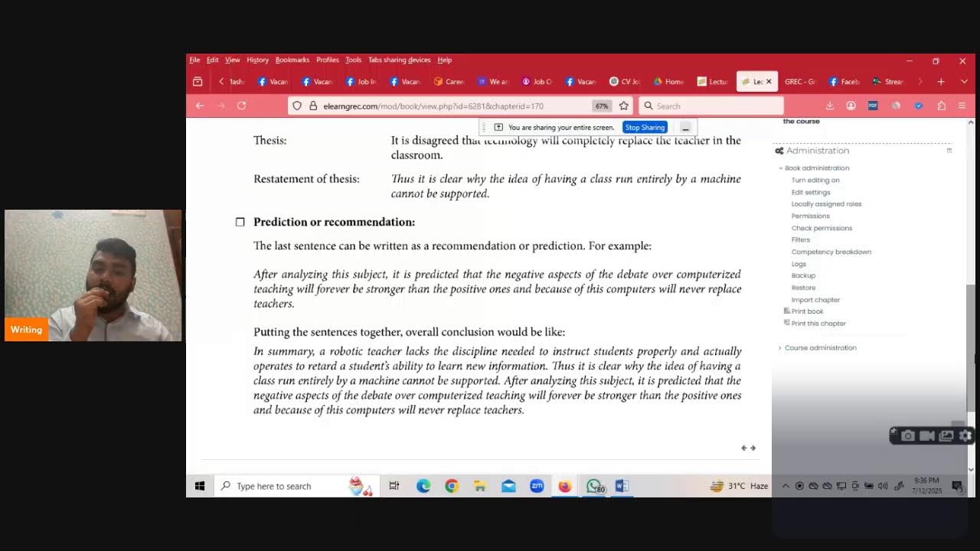Open the Profiles menu
Screen dimensions: 980x551
[x=328, y=60]
